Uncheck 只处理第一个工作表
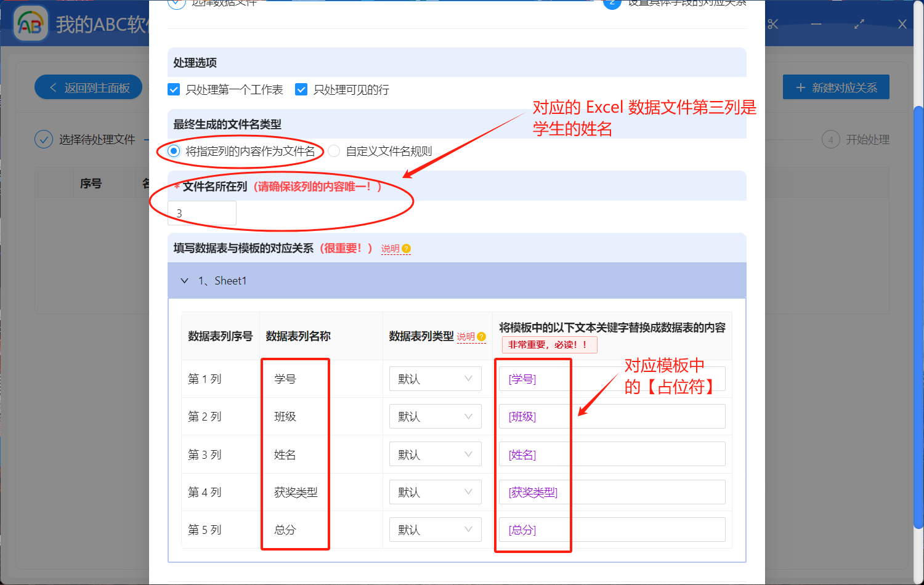Viewport: 924px width, 585px height. click(x=174, y=89)
